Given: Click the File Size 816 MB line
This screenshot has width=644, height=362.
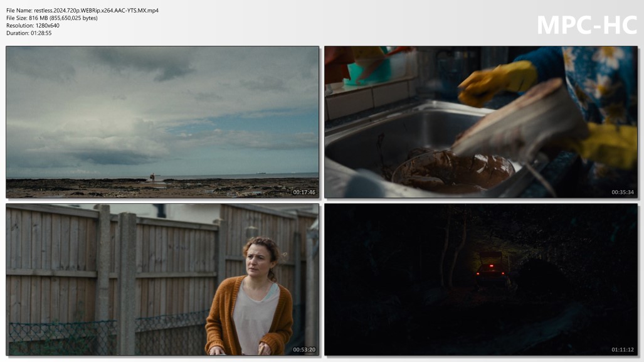Looking at the screenshot, I should click(52, 18).
